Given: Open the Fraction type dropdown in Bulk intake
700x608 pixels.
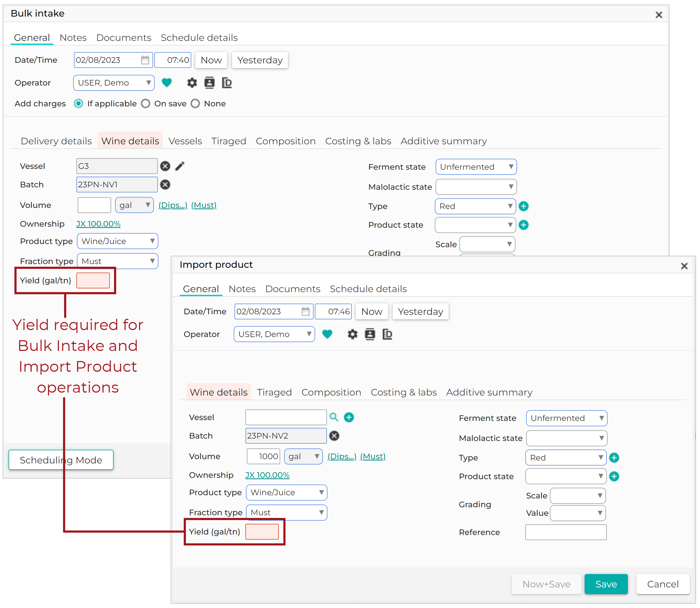Looking at the screenshot, I should click(118, 261).
